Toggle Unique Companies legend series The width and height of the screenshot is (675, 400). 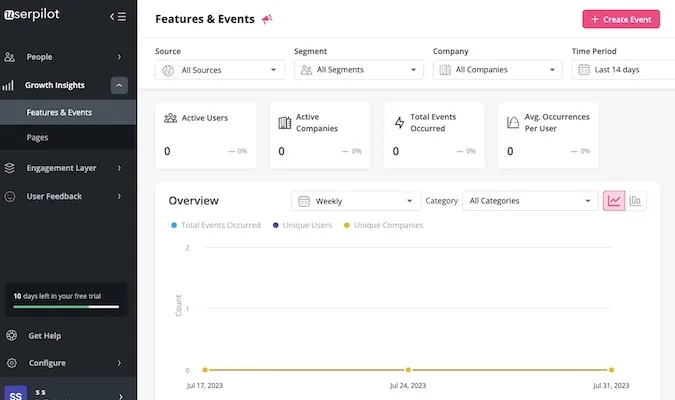[384, 225]
